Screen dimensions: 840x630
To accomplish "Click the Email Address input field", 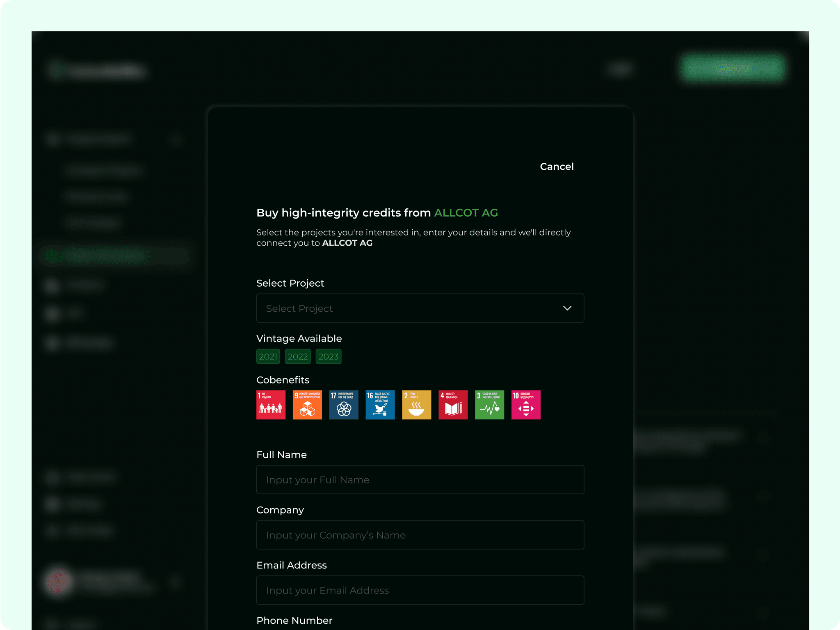I will point(420,590).
